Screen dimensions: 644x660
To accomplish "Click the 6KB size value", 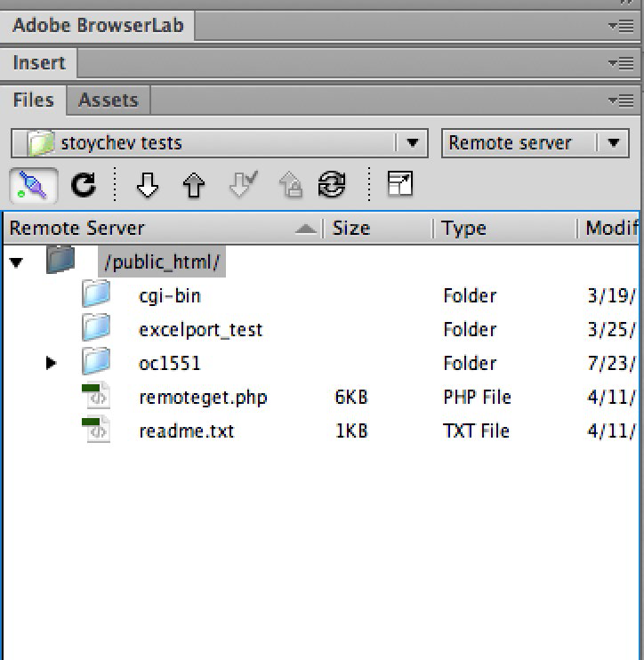I will coord(351,398).
